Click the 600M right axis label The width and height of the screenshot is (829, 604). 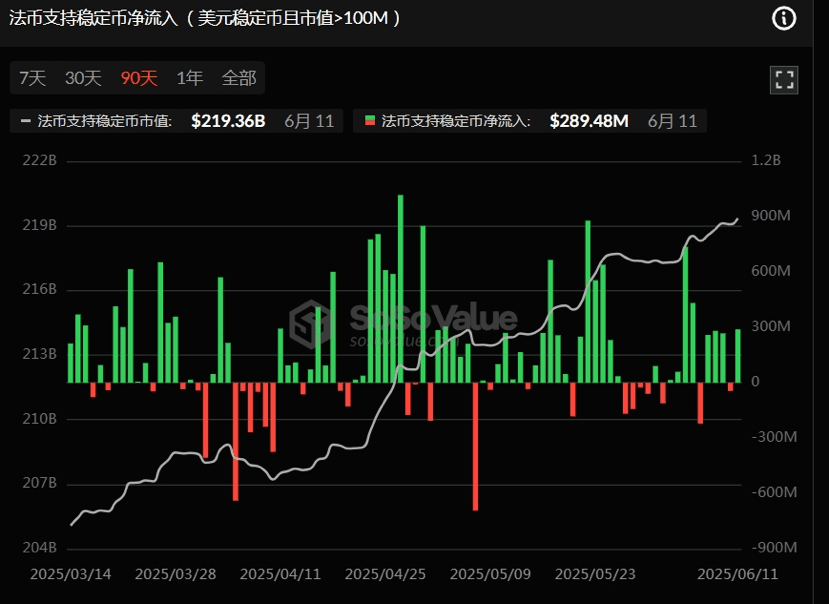(771, 271)
